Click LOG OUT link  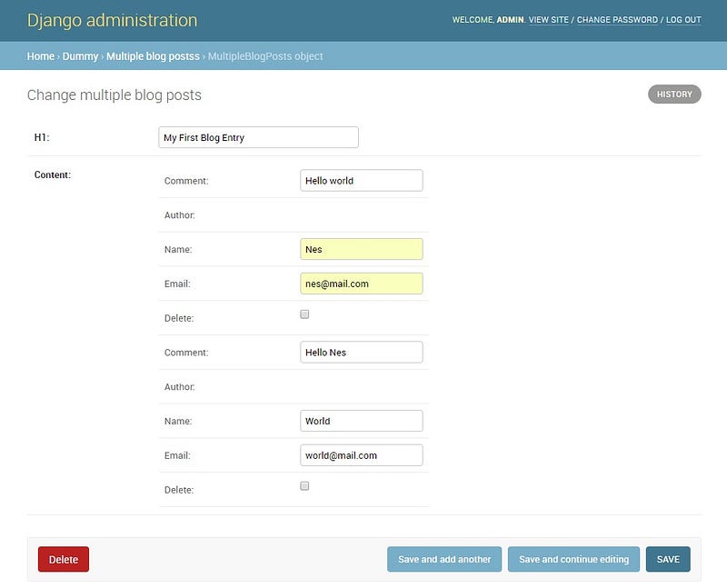(683, 20)
